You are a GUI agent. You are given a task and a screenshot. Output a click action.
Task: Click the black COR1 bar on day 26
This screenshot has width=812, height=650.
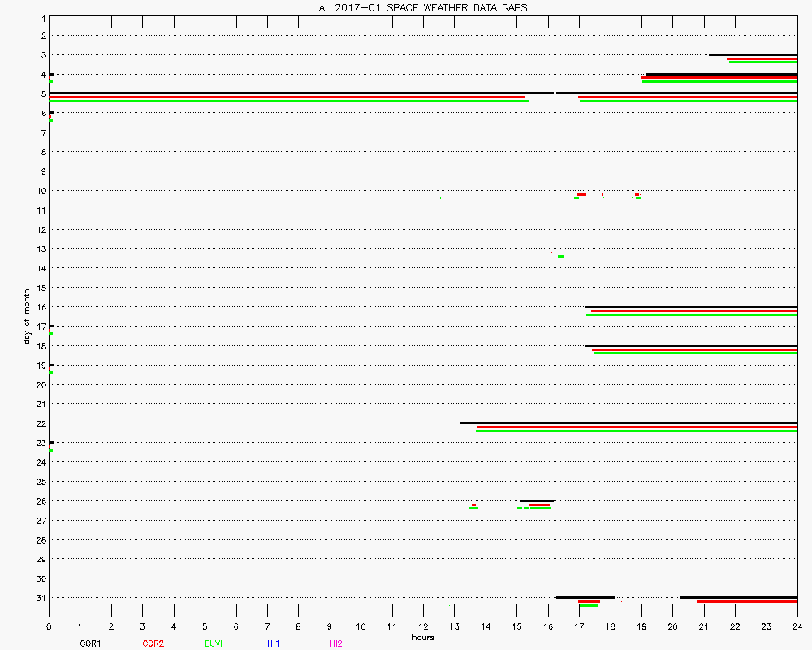click(537, 500)
